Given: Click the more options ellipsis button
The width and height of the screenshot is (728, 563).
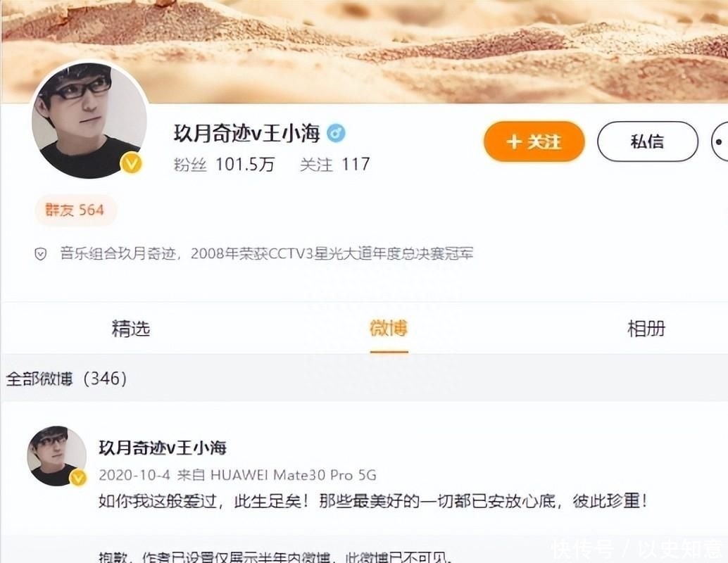Looking at the screenshot, I should coord(720,141).
